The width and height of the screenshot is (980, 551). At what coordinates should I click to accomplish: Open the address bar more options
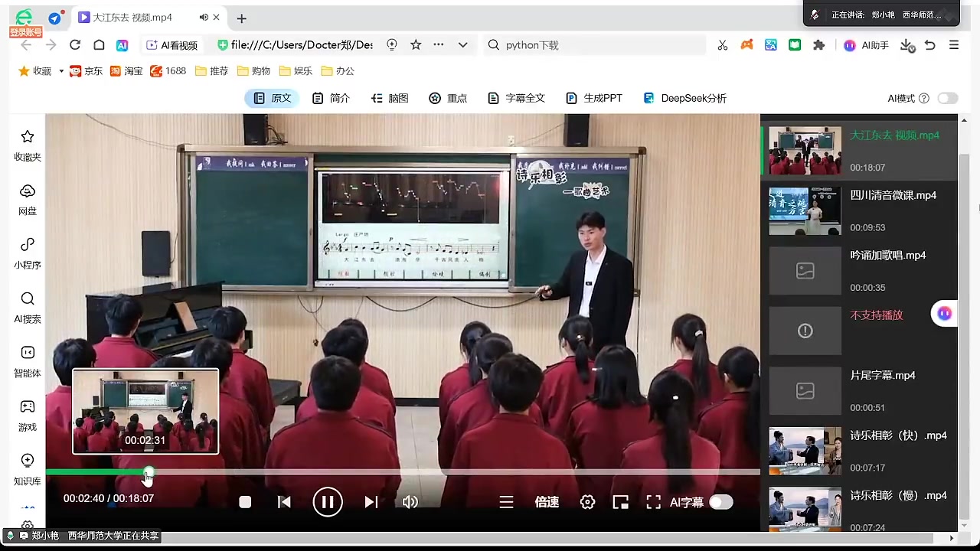439,45
